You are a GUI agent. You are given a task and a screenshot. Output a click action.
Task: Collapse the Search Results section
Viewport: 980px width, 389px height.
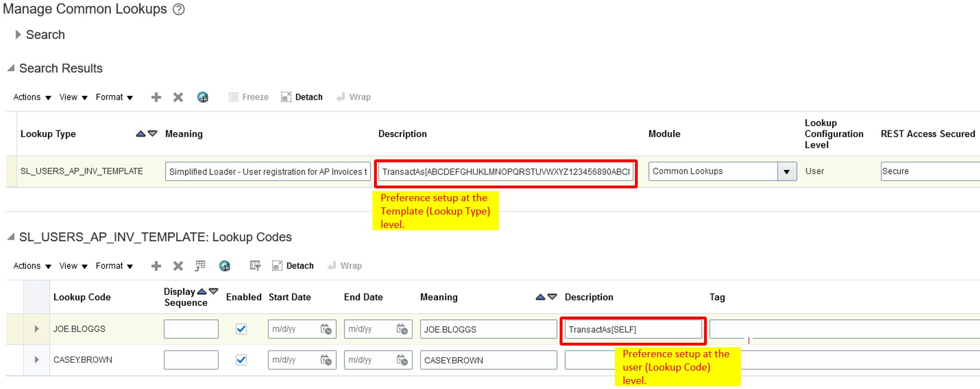(11, 68)
